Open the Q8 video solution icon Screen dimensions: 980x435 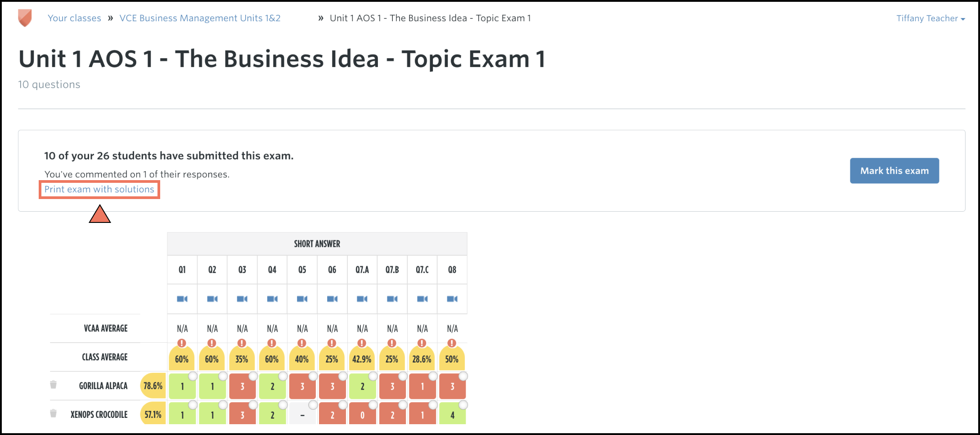tap(452, 299)
